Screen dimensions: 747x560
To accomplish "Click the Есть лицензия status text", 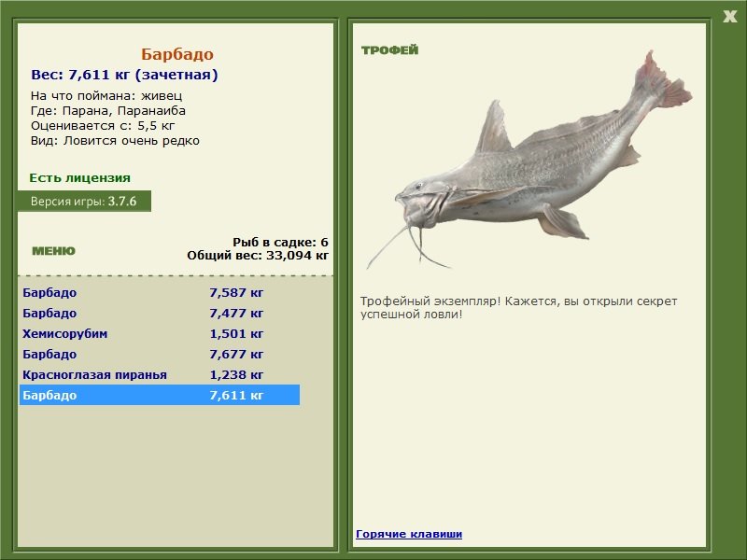I will (x=79, y=177).
